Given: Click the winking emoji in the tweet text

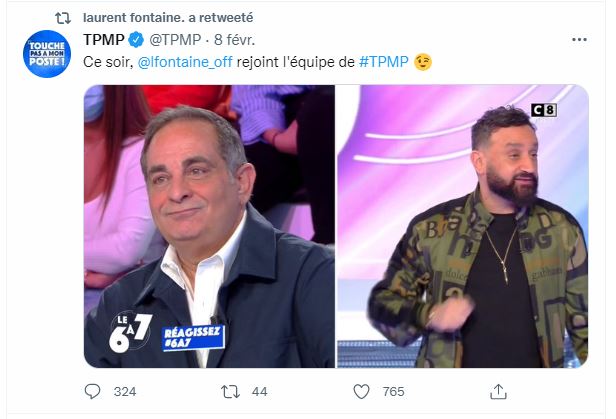Looking at the screenshot, I should click(x=423, y=62).
